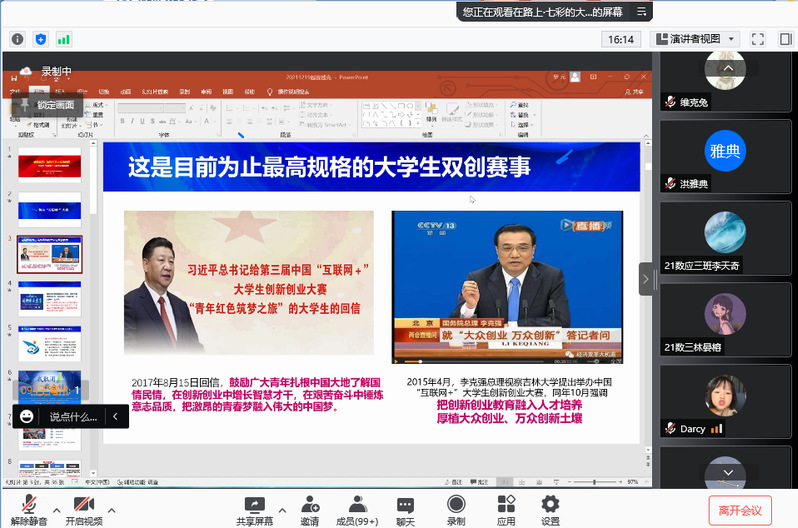
Task: Click PowerPoint Bold formatting icon
Action: 122,121
